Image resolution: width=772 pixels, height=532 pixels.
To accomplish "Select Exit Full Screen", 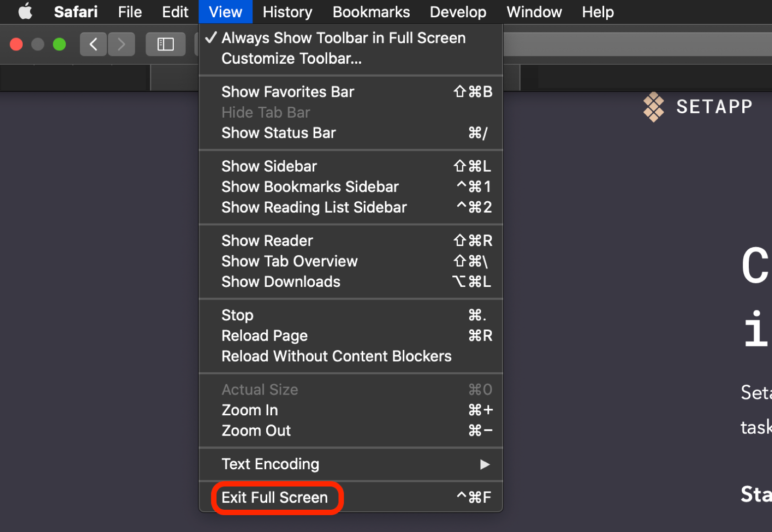I will click(275, 497).
